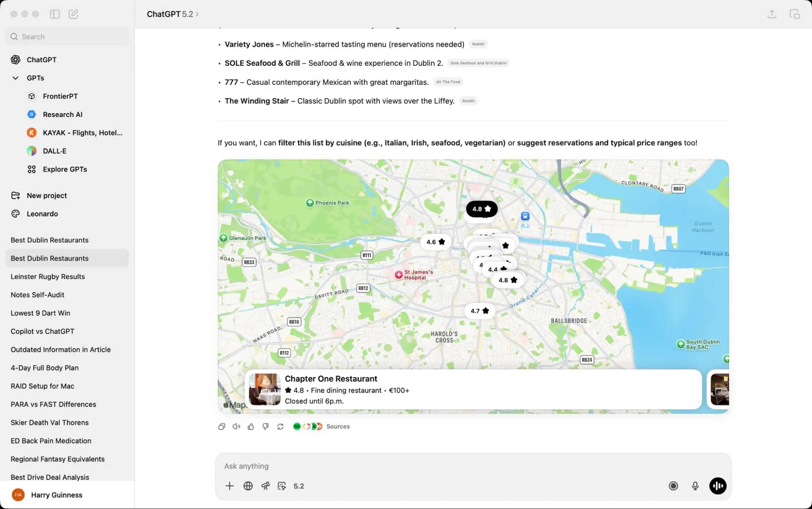Open the ChatGPT 5.2 model dropdown
The width and height of the screenshot is (812, 509).
point(172,14)
